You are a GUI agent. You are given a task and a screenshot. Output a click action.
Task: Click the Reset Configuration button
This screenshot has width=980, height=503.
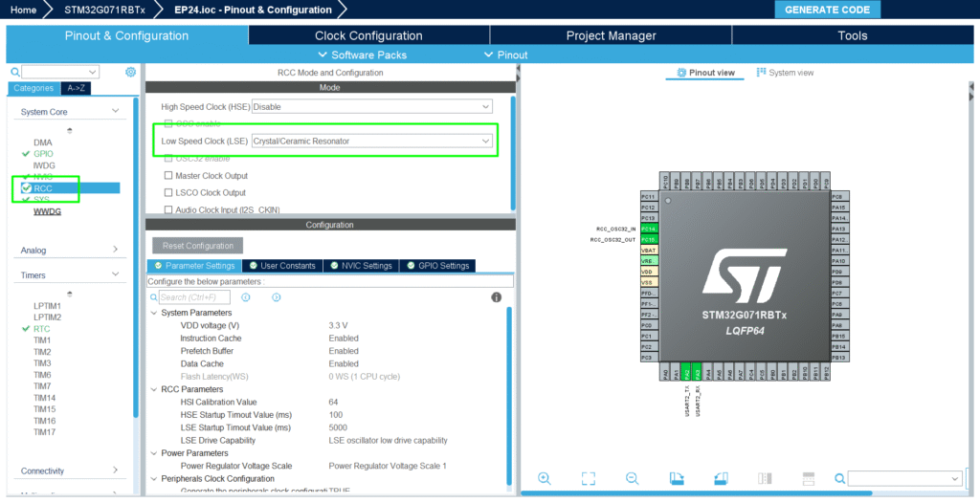point(198,246)
